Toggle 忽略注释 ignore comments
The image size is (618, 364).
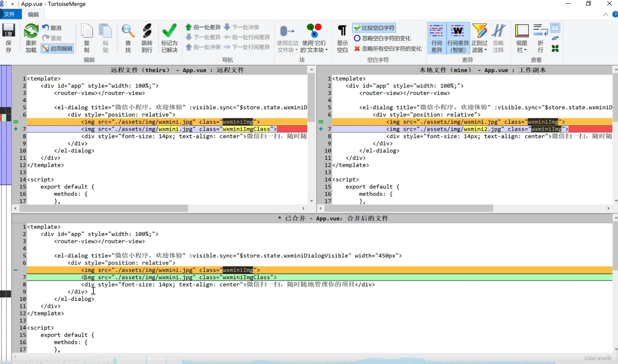click(498, 38)
